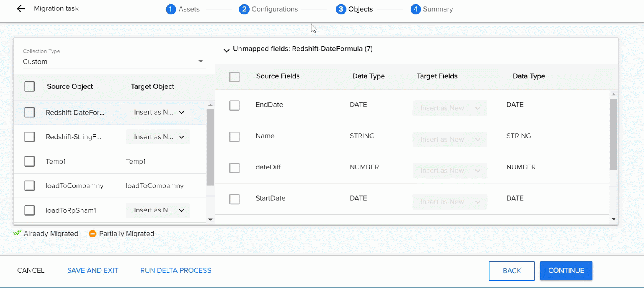Screen dimensions: 644x288
Task: Go to the Summary step label
Action: pyautogui.click(x=438, y=9)
